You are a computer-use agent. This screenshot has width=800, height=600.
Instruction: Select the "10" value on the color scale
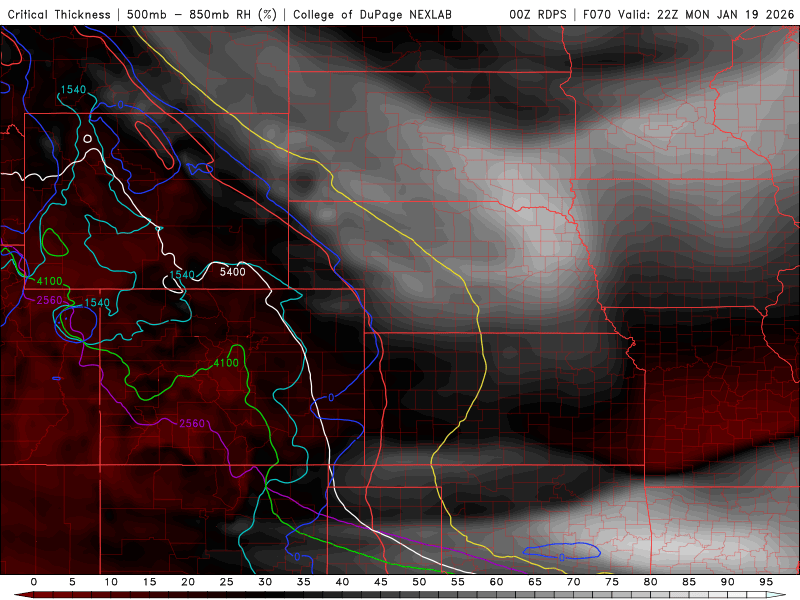(111, 582)
